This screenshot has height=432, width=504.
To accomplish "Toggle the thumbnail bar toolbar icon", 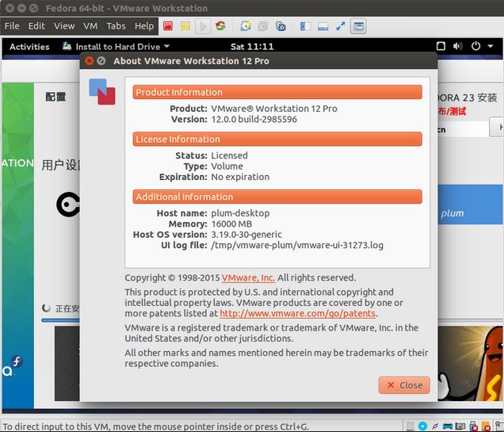I will (323, 26).
